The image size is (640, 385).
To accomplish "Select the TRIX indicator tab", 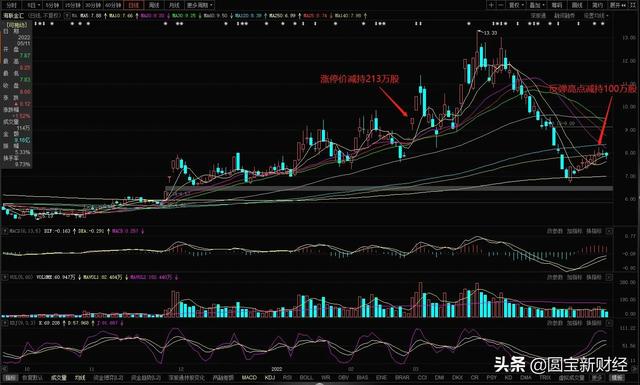I will point(545,378).
